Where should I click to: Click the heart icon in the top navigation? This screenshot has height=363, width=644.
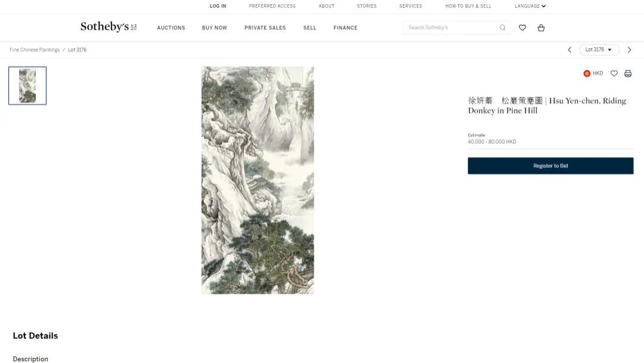[x=522, y=27]
